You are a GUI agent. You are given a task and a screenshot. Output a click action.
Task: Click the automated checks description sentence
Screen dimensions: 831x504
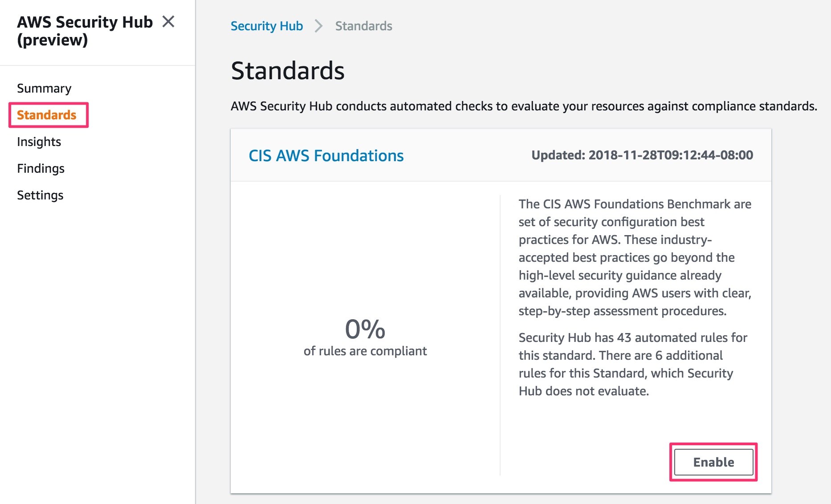[x=524, y=106]
